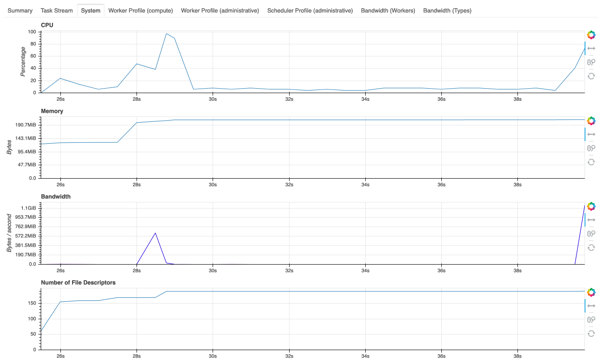This screenshot has width=598, height=364.
Task: Click the CPU chart title
Action: click(47, 25)
